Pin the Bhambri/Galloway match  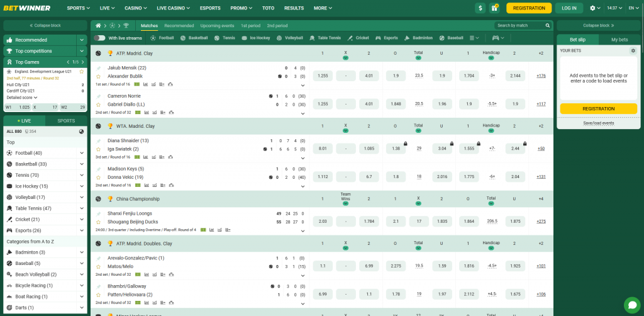[x=98, y=286]
